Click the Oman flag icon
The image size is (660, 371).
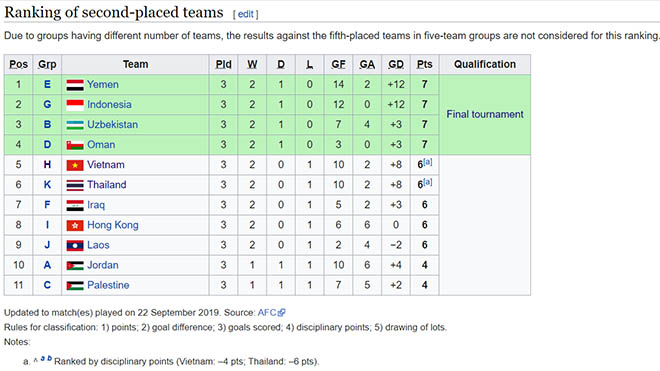(x=75, y=145)
